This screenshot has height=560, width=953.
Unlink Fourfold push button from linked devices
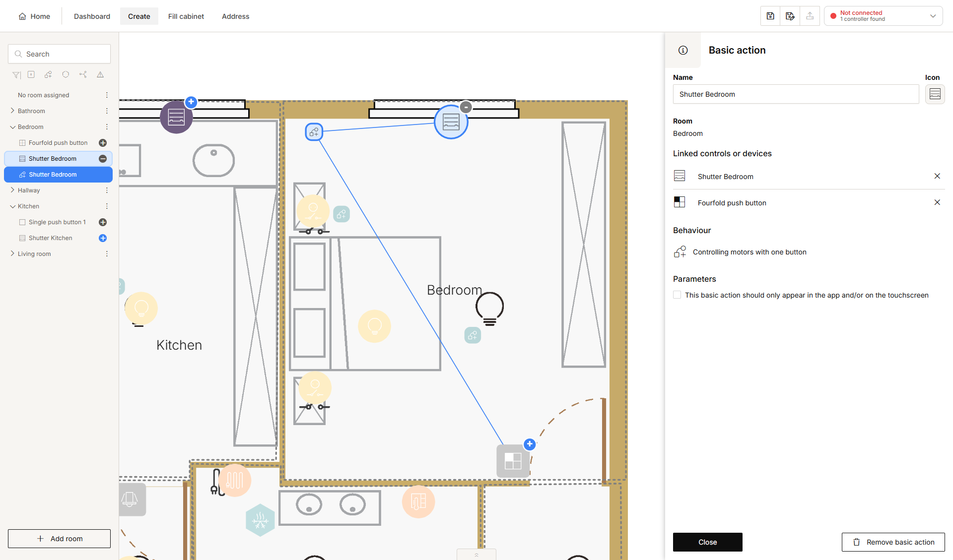point(937,202)
